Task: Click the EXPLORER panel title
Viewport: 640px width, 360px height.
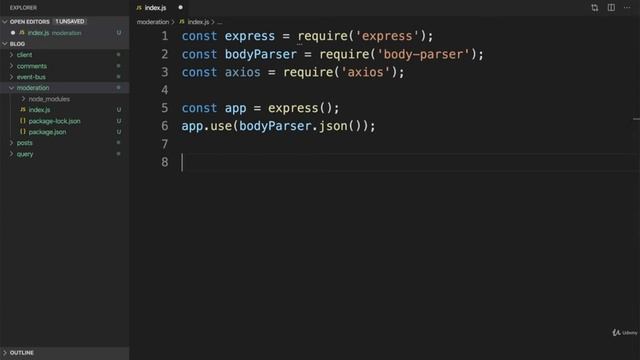Action: tap(23, 8)
